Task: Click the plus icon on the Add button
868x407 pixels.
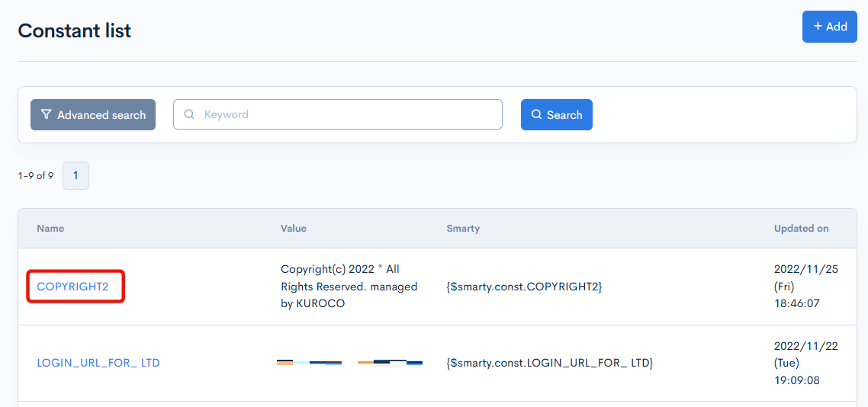Action: (818, 27)
